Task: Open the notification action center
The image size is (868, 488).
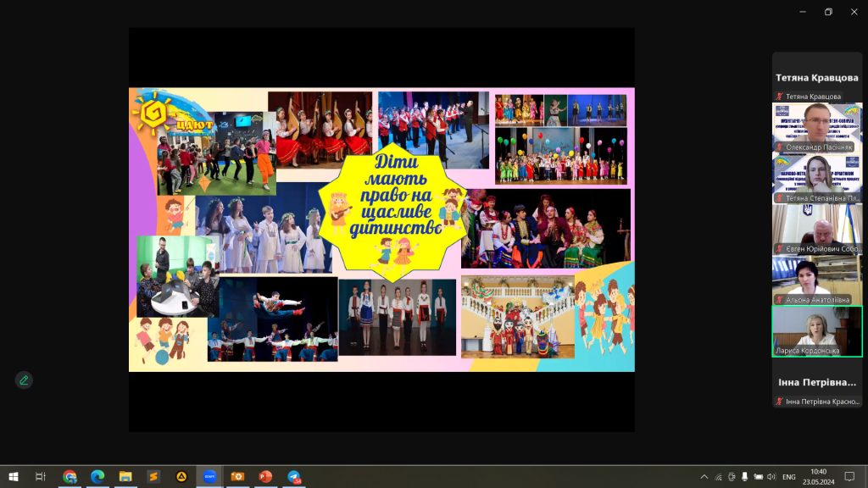Action: (x=849, y=477)
